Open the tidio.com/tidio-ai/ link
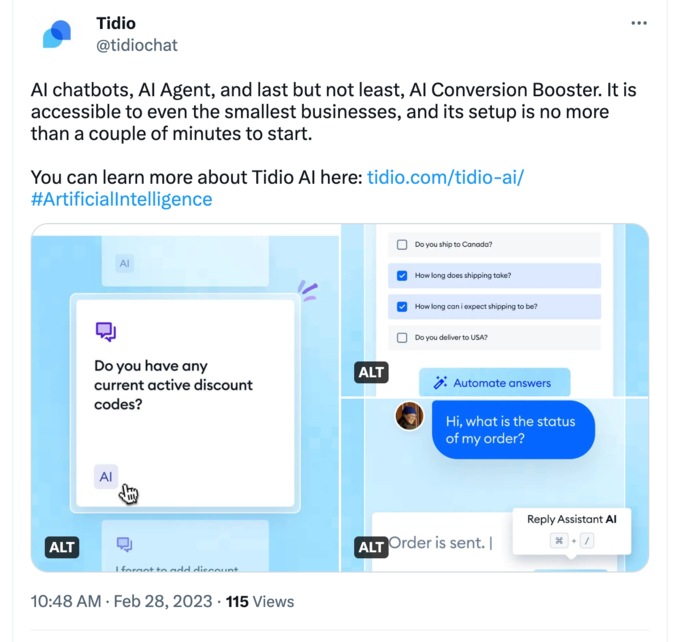This screenshot has height=642, width=681. (x=445, y=177)
